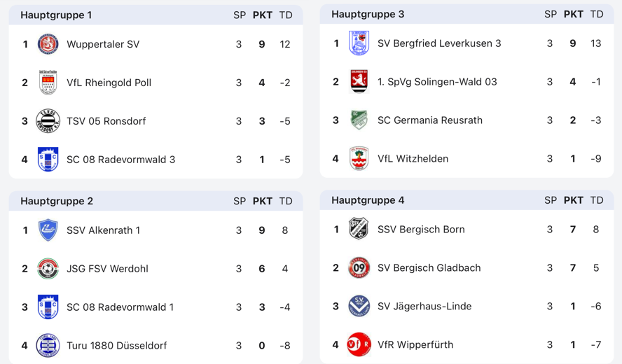Click the SC 08 Radevormwald 1 team name
Image resolution: width=622 pixels, height=364 pixels.
click(120, 307)
